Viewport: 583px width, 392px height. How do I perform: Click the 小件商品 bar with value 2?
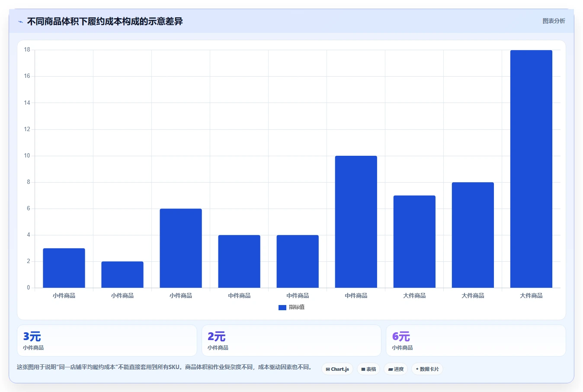pos(122,274)
